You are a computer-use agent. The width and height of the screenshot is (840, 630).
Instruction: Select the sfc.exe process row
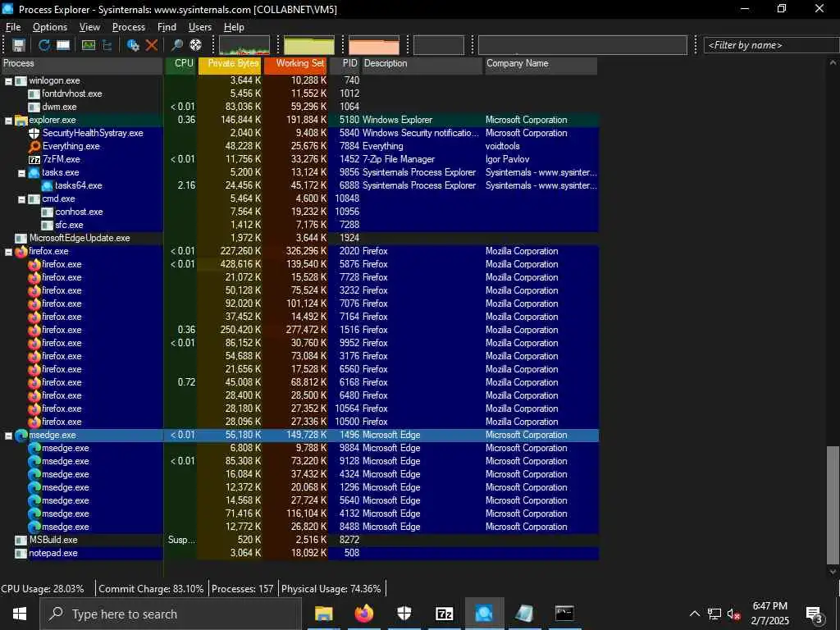pyautogui.click(x=299, y=225)
